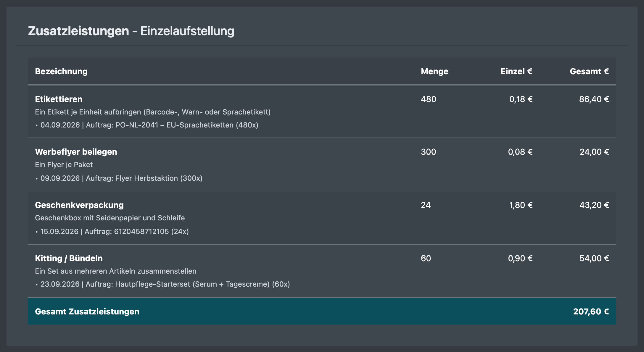Click description 'Ein Etikett je Einheit aufbringen'

[88, 112]
